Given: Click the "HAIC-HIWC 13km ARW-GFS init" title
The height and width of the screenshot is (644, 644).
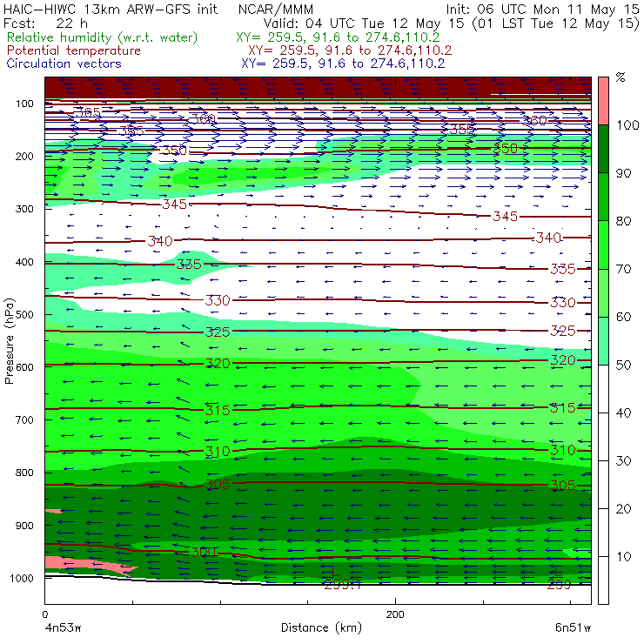Looking at the screenshot, I should point(111,9).
